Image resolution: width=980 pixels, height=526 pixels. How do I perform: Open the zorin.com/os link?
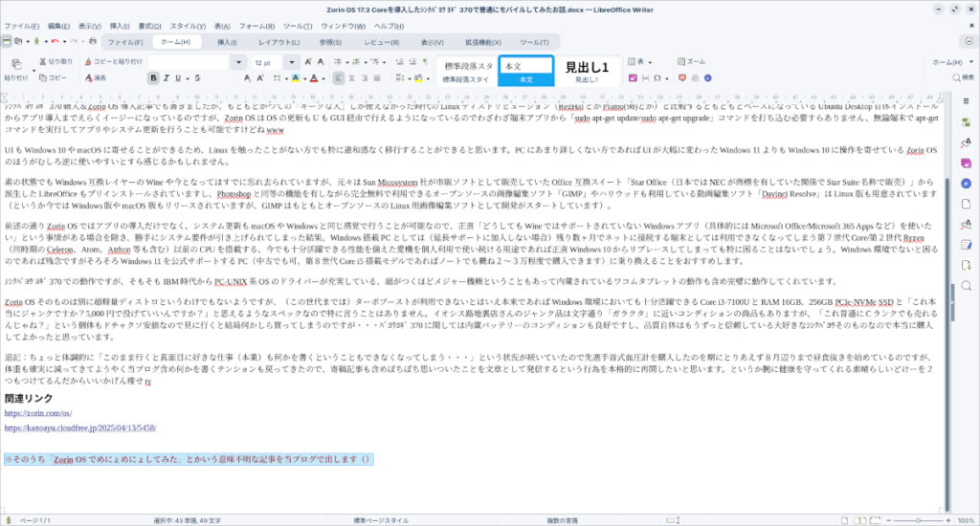(x=38, y=413)
